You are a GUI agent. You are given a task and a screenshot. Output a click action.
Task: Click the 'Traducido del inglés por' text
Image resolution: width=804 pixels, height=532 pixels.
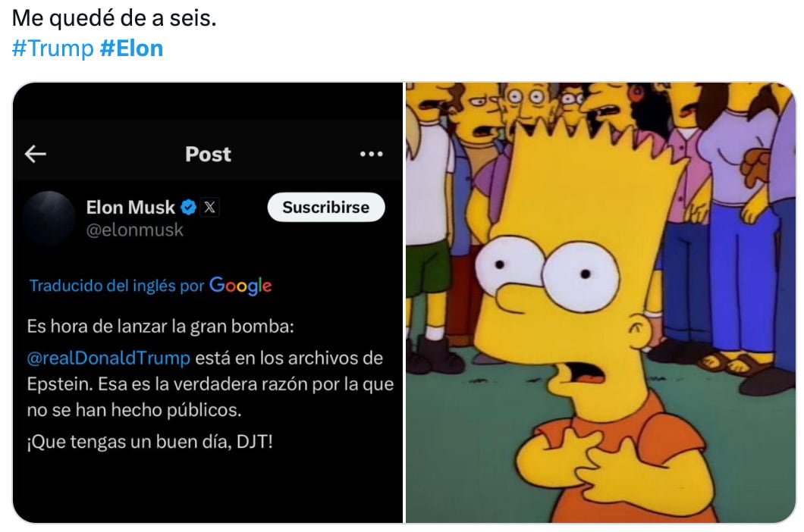(117, 286)
